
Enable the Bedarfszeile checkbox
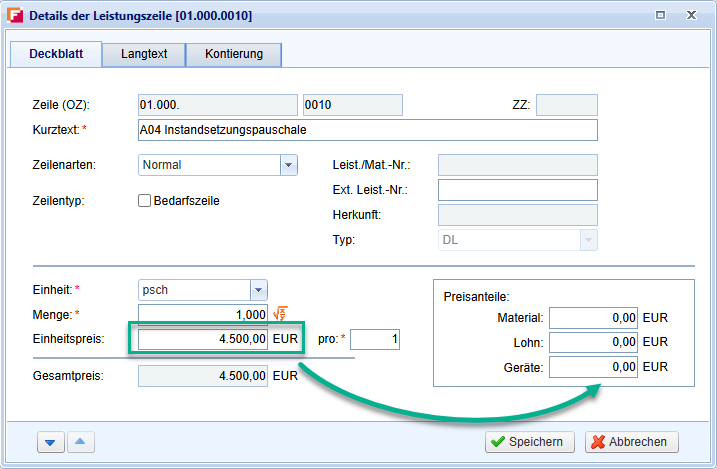[144, 200]
